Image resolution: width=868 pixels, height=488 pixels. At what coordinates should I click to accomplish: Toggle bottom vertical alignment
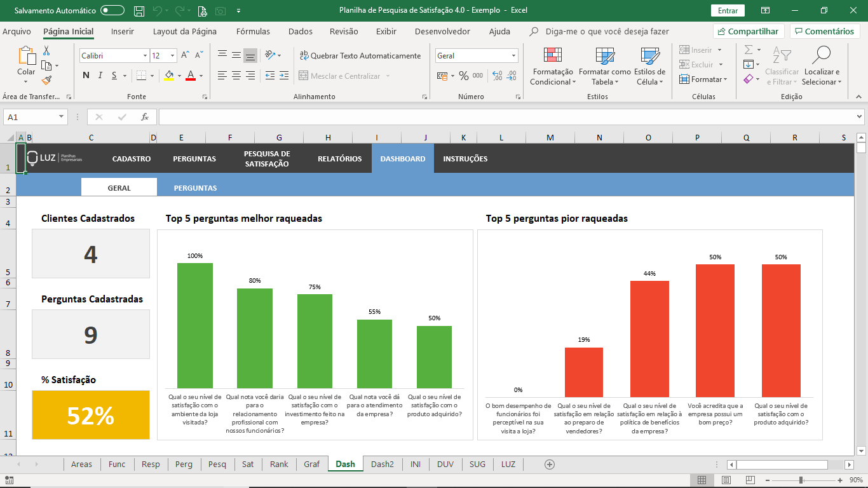pyautogui.click(x=250, y=56)
